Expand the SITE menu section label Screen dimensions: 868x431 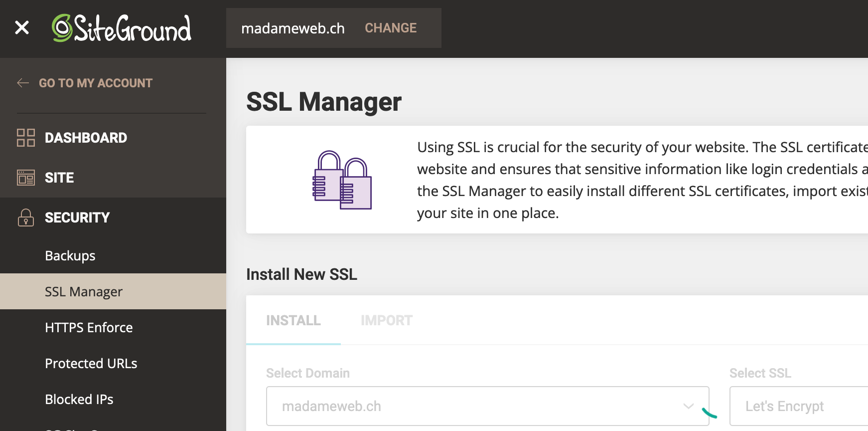click(x=59, y=178)
